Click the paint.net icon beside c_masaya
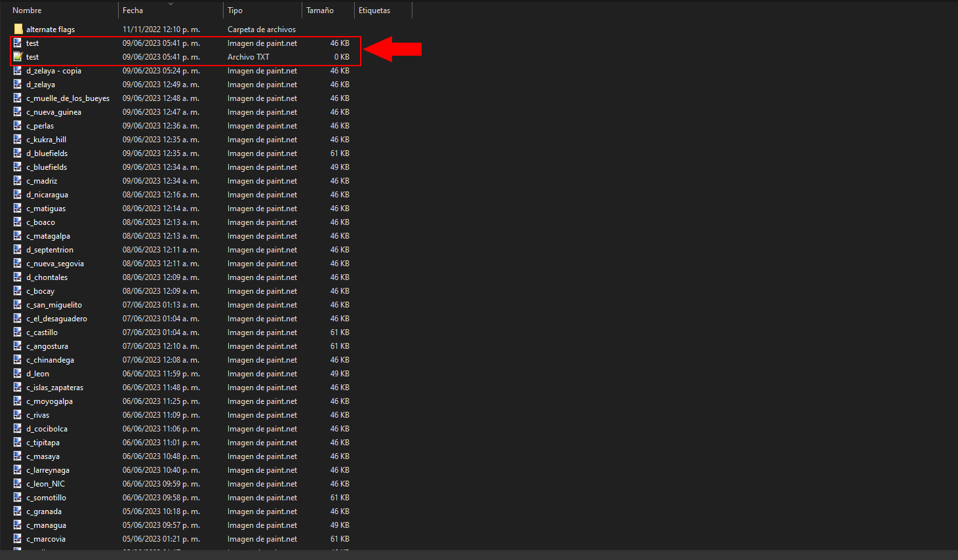Image resolution: width=958 pixels, height=560 pixels. click(17, 456)
